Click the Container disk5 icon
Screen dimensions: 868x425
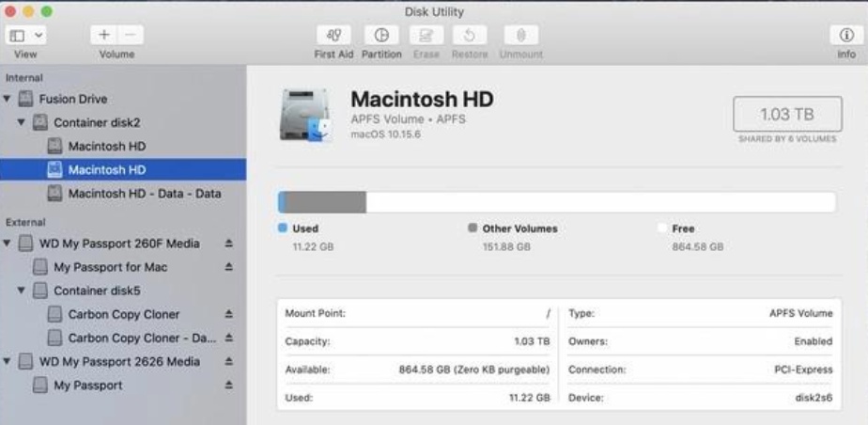[x=39, y=291]
